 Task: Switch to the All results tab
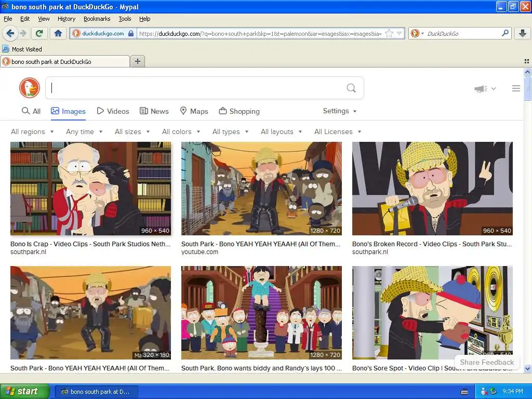click(x=31, y=111)
